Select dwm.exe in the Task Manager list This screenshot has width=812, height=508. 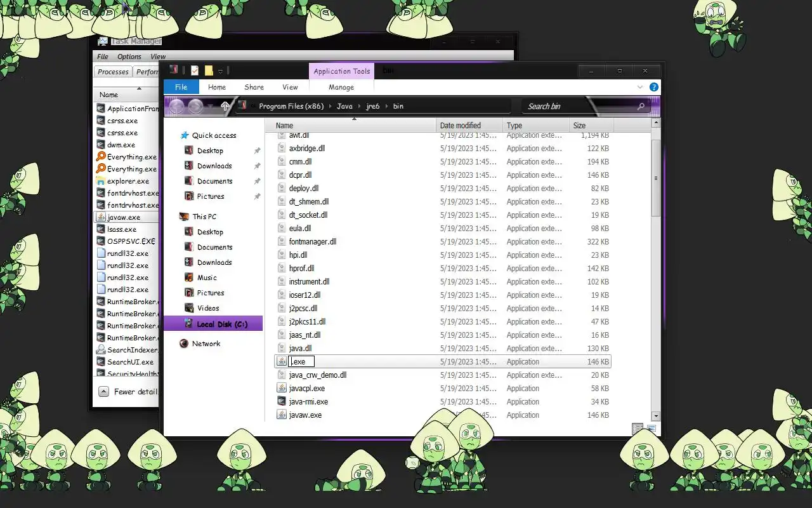pyautogui.click(x=127, y=145)
